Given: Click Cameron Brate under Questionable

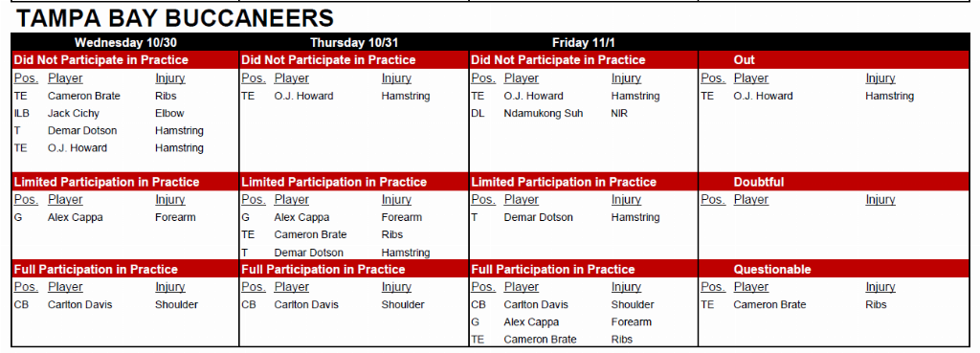Looking at the screenshot, I should [x=769, y=305].
